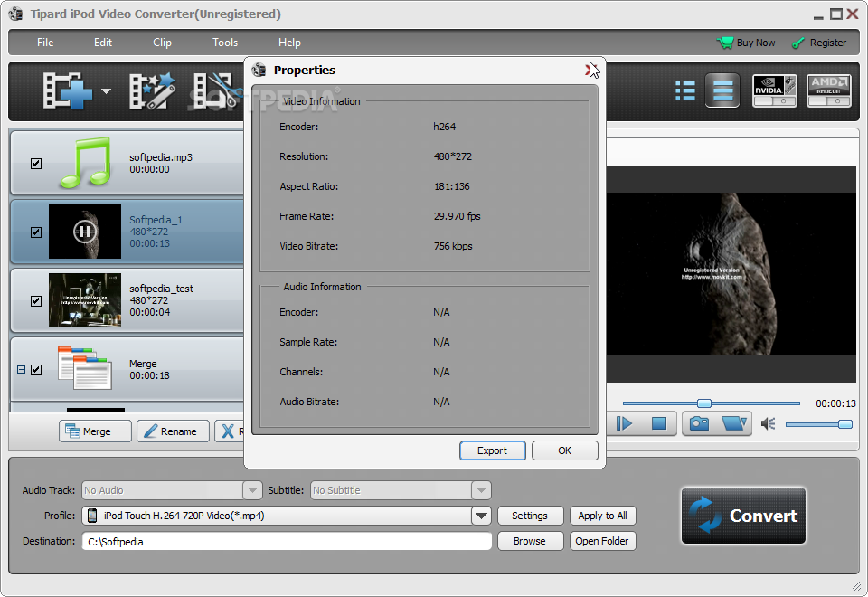Click the Profile combo box field
This screenshot has height=597, width=868.
[287, 516]
